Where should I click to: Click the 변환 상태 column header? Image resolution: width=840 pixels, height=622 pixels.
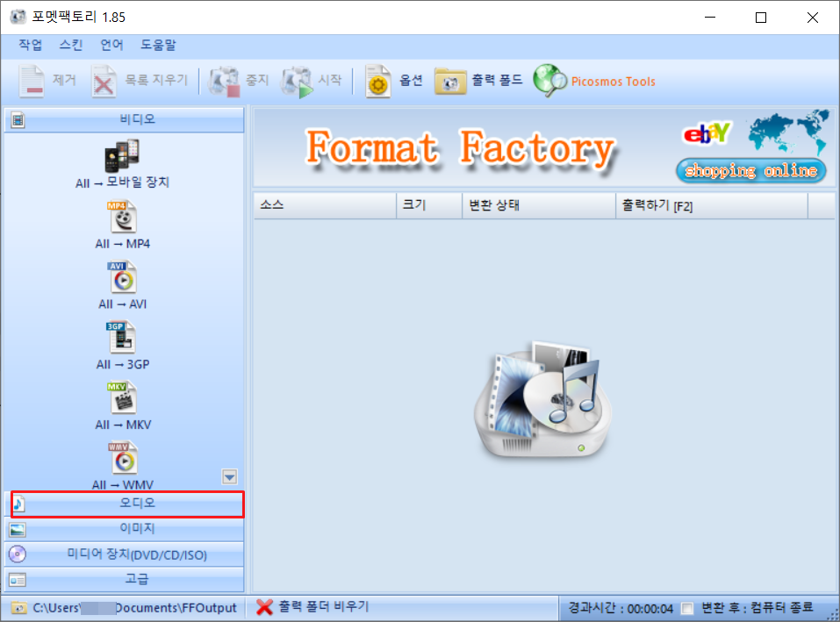click(x=539, y=205)
